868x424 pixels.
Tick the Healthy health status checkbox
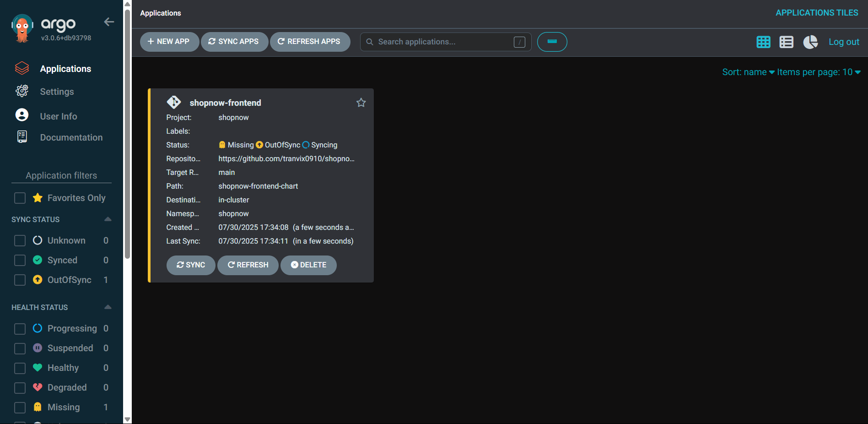20,368
